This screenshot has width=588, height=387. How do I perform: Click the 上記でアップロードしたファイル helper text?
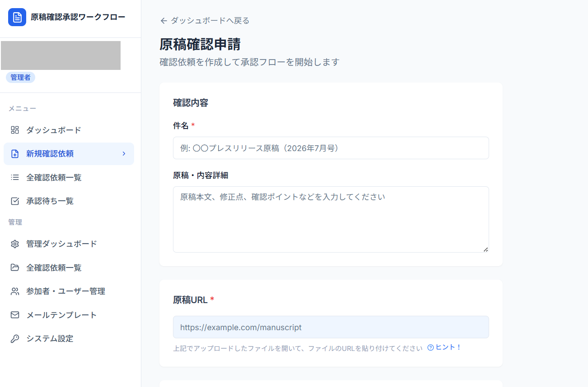point(298,348)
